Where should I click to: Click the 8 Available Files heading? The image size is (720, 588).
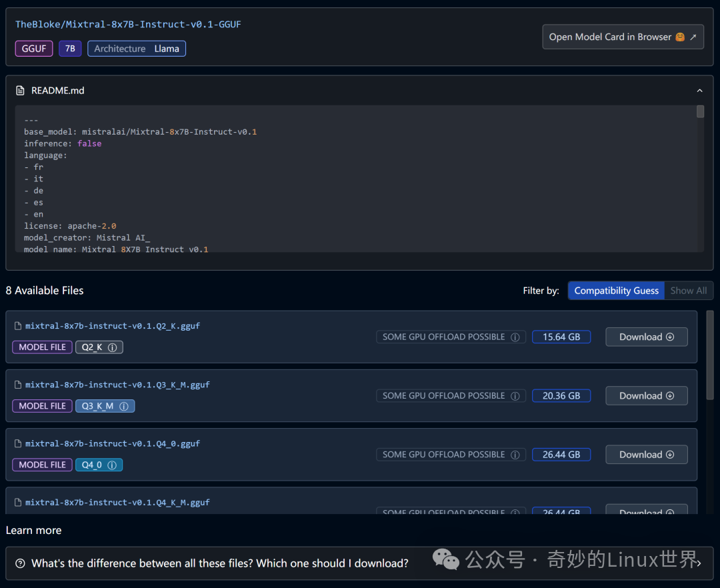pos(45,291)
